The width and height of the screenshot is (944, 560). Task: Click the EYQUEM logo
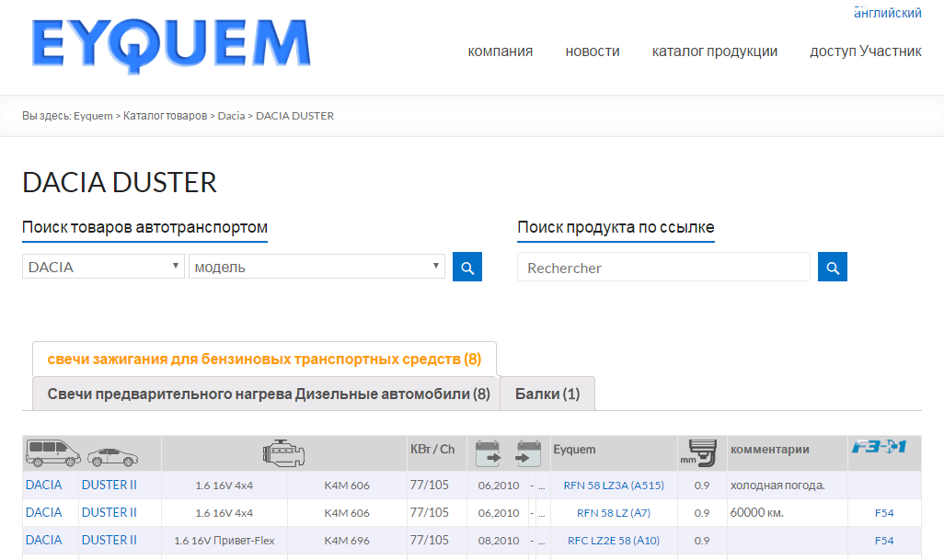[x=171, y=46]
